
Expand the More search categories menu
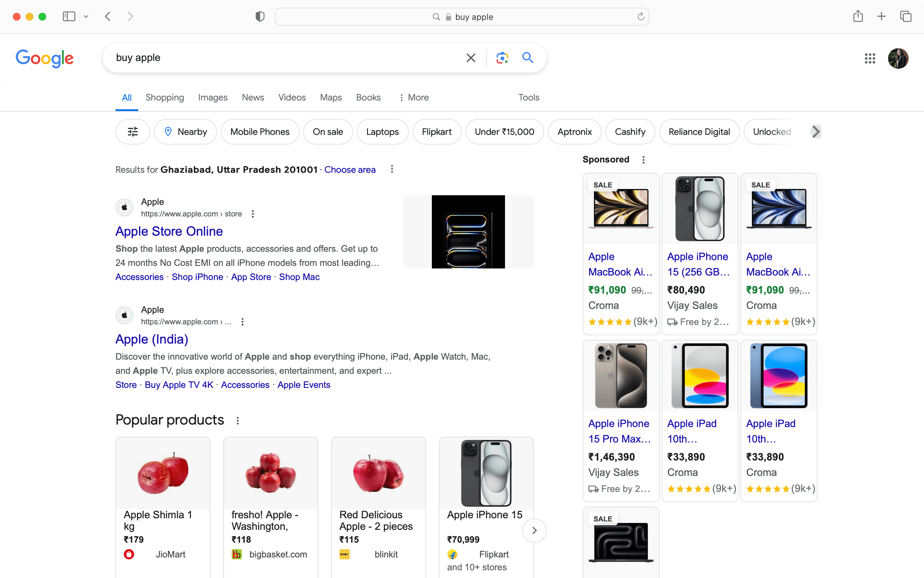click(414, 98)
